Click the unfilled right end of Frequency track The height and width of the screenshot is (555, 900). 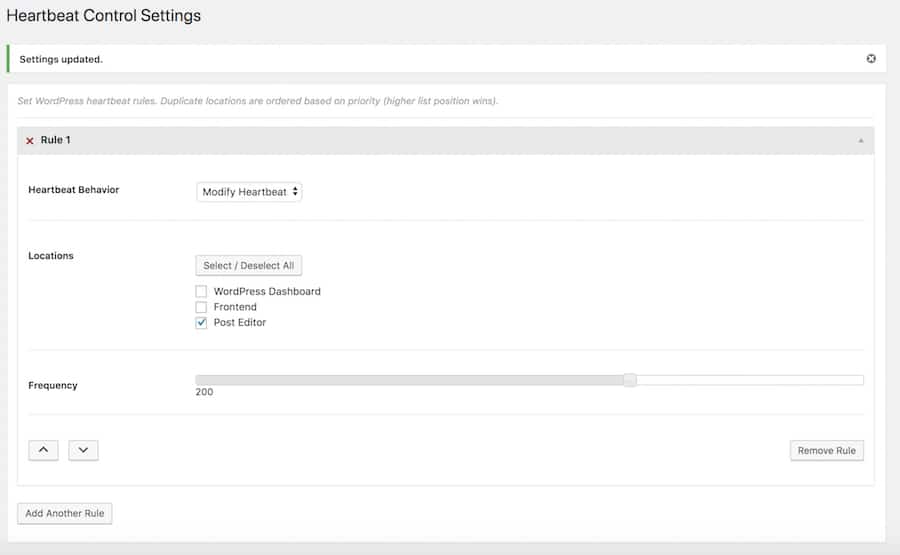[760, 380]
